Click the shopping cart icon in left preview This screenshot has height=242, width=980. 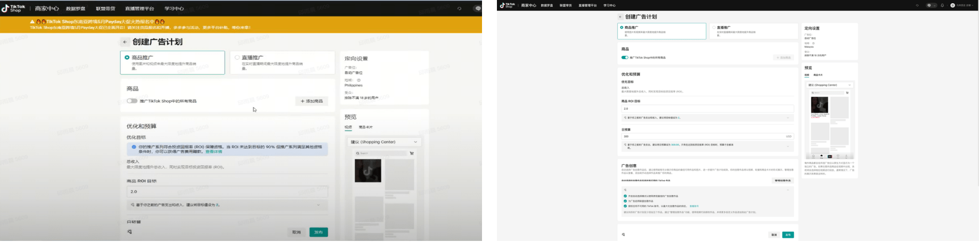pos(412,154)
